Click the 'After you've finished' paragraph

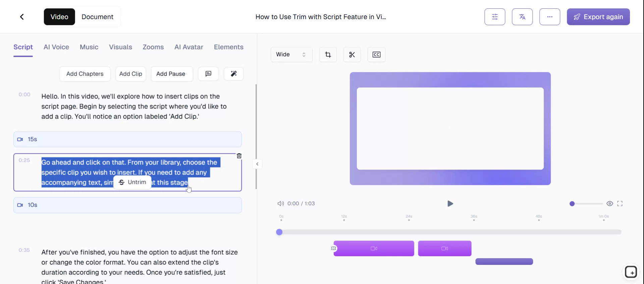(140, 267)
